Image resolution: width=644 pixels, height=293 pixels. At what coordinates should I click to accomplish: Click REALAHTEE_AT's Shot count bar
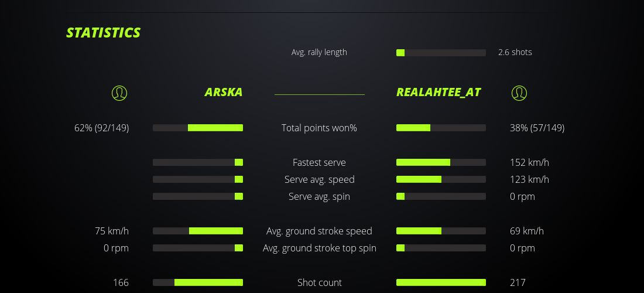[x=441, y=282]
